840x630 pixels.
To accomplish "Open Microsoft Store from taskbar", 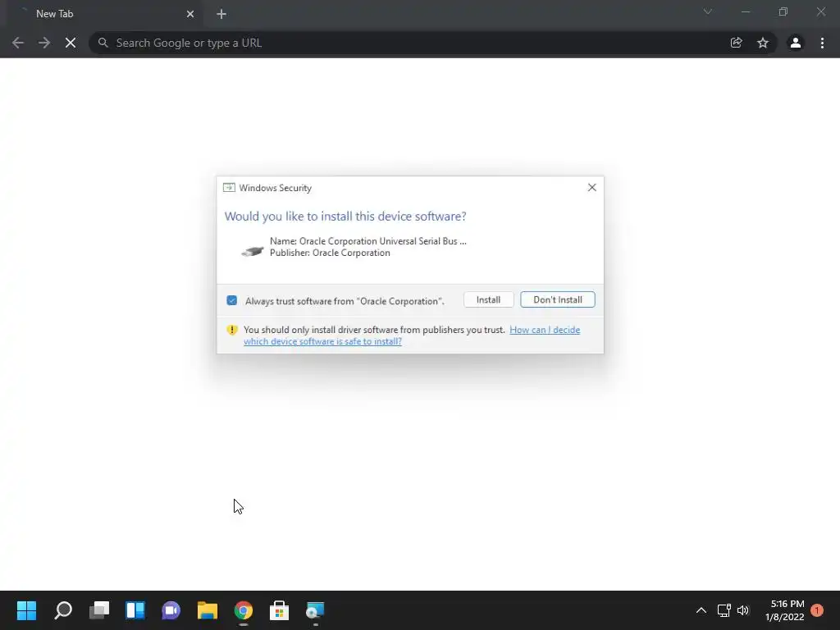I will (279, 610).
